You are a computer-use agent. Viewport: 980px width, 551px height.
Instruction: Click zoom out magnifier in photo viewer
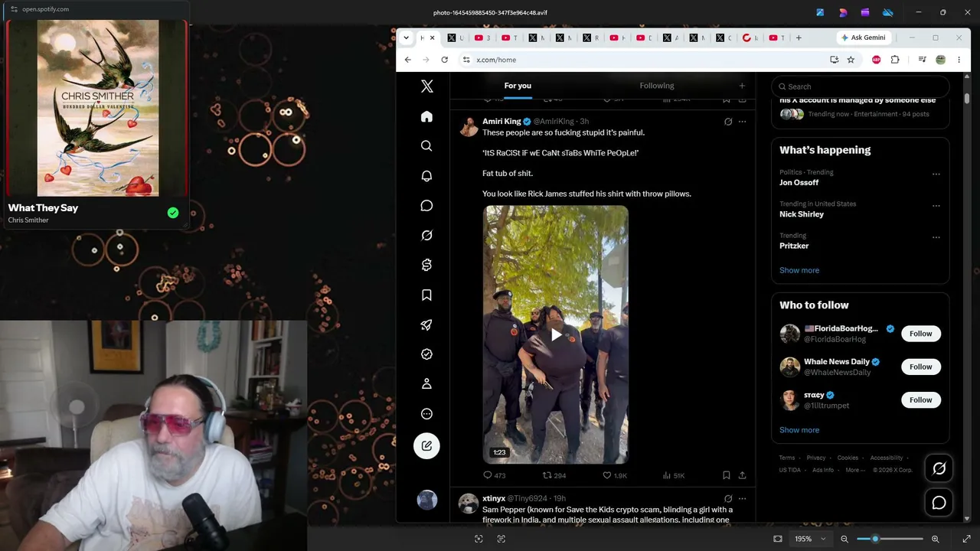tap(844, 539)
